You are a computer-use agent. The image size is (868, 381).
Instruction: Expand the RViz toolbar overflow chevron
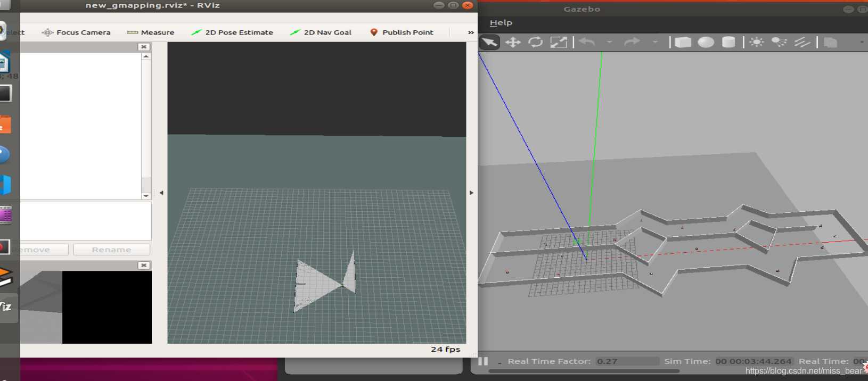(471, 32)
